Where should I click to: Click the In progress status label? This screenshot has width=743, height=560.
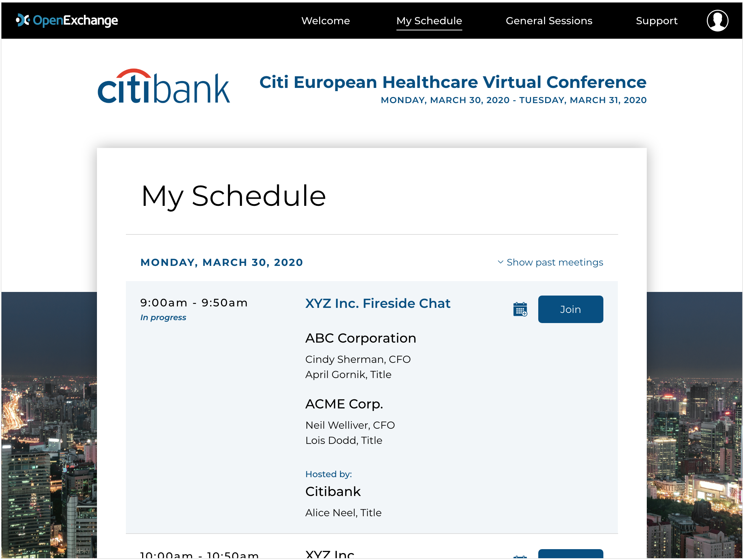[x=163, y=317]
